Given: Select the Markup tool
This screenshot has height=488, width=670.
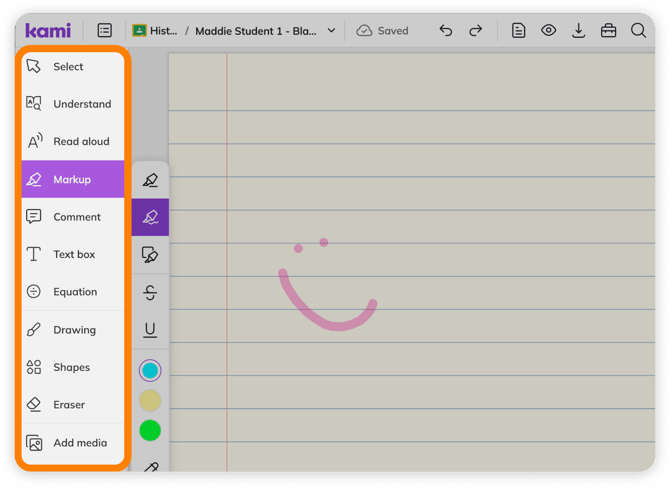Looking at the screenshot, I should point(73,179).
